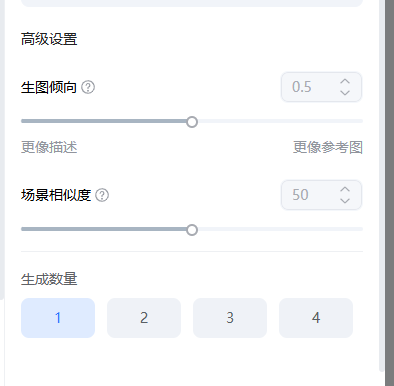394x386 pixels.
Task: Click the help icon beside 场景相似度
Action: 102,195
